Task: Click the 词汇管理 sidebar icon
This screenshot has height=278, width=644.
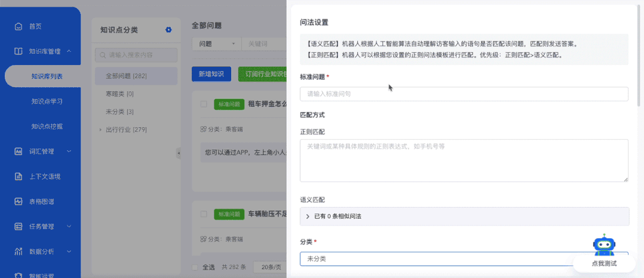Action: tap(18, 152)
